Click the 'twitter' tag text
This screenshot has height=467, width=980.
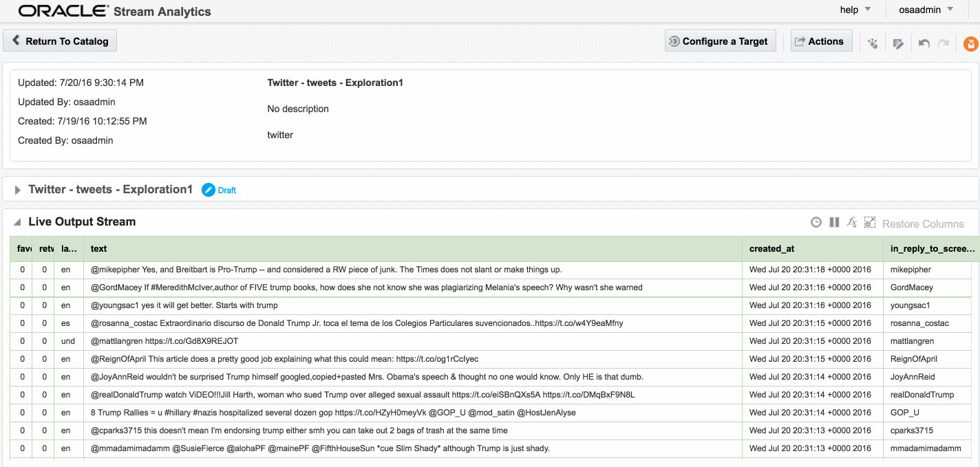280,135
